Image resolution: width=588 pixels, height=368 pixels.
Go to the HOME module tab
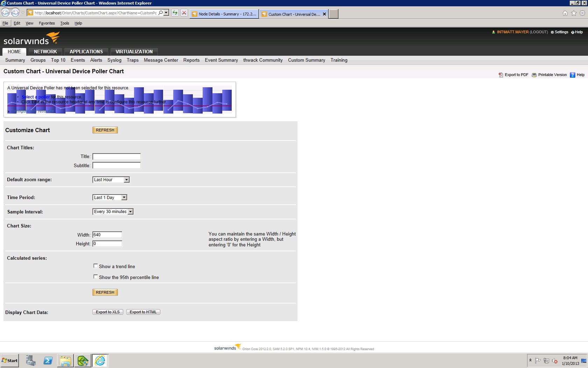point(14,52)
